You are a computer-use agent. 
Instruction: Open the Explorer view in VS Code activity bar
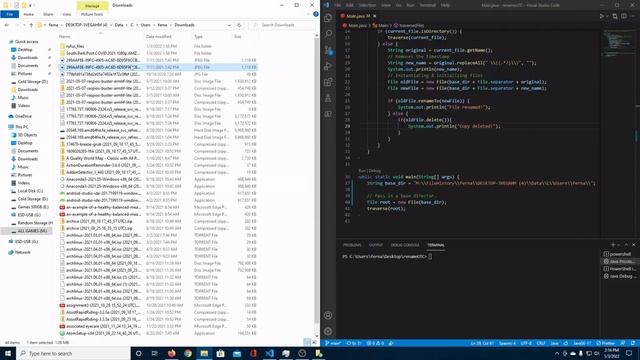coord(328,18)
